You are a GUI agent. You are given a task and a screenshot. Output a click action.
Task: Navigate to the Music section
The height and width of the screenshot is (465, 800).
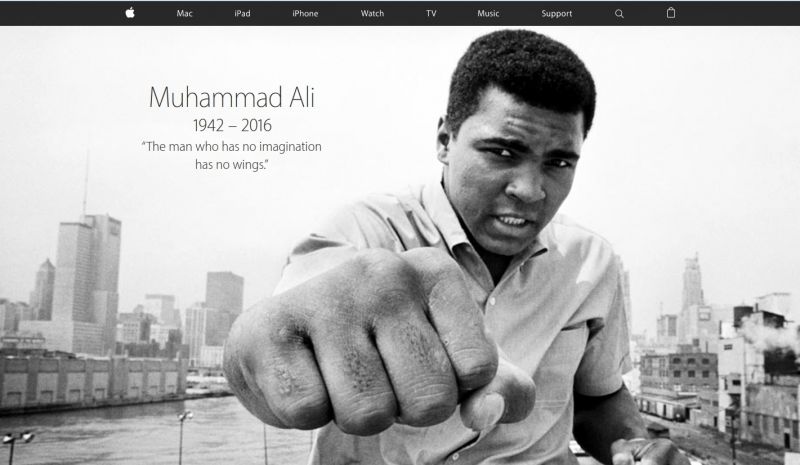coord(488,14)
